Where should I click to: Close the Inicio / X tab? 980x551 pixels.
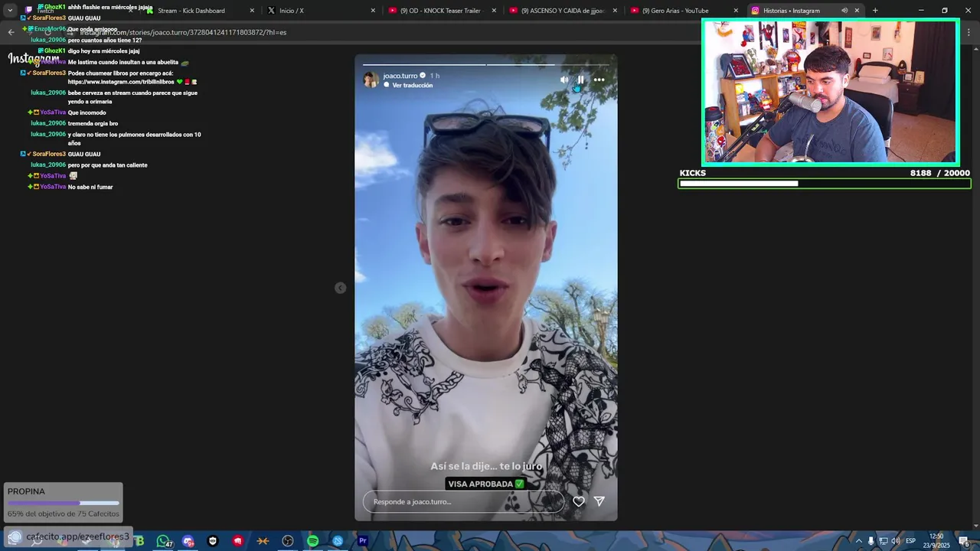tap(373, 11)
